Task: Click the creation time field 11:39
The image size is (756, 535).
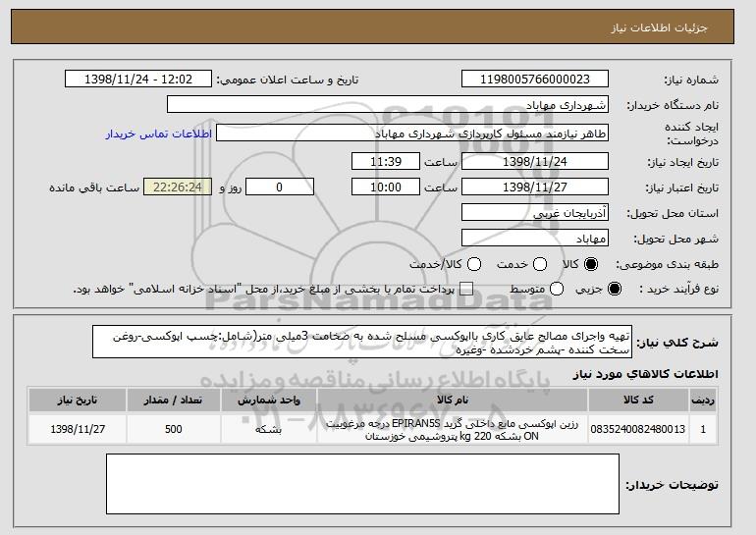Action: coord(386,161)
